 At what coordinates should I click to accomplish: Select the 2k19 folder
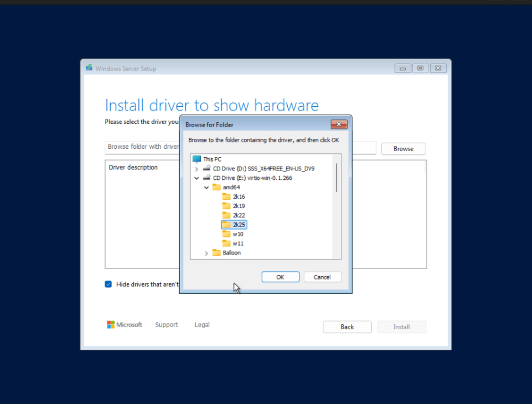point(239,206)
